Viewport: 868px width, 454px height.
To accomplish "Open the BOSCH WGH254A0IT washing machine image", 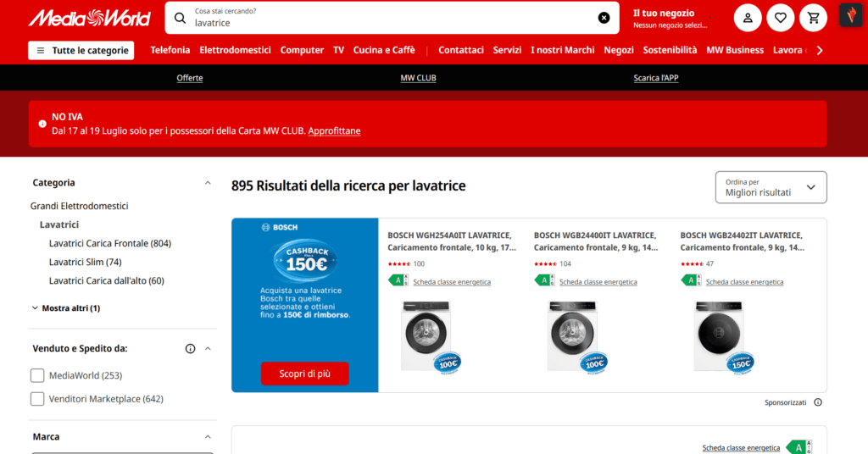I will coord(430,337).
